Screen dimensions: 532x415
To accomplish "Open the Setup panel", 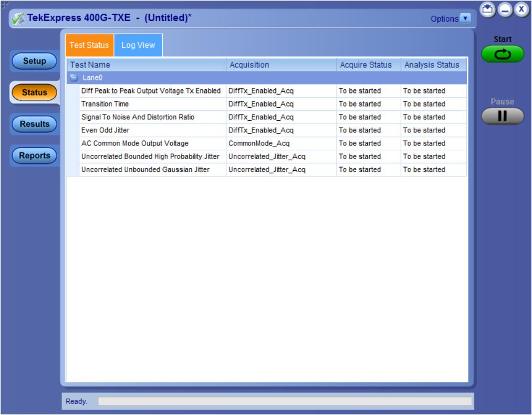I will point(35,61).
